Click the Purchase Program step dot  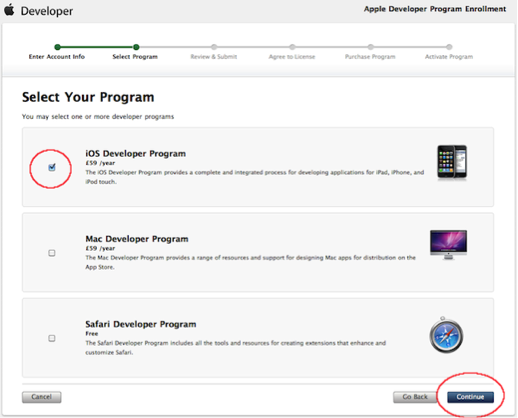[371, 47]
